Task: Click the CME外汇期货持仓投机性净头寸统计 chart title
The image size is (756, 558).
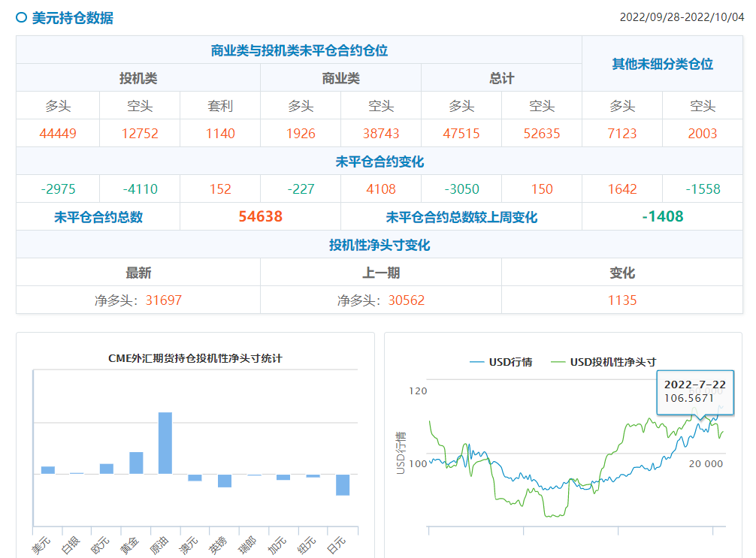Action: 195,359
